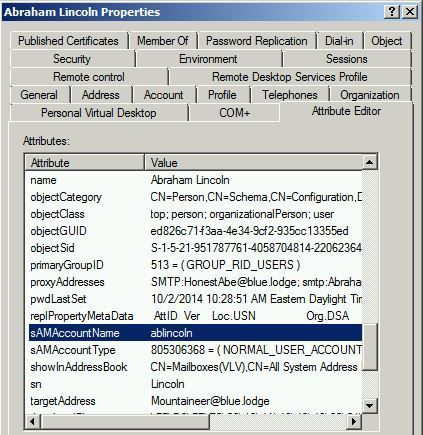
Task: Switch to the Member Of tab
Action: click(163, 41)
